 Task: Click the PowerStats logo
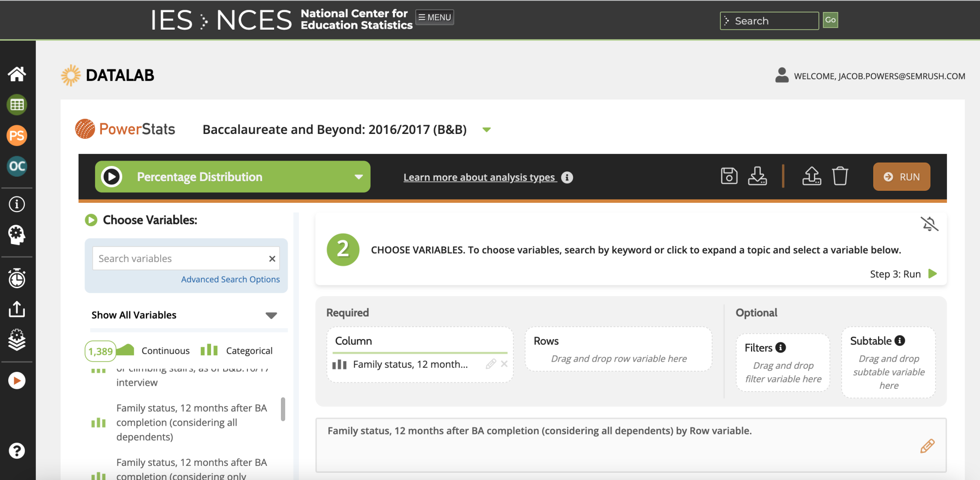(125, 129)
